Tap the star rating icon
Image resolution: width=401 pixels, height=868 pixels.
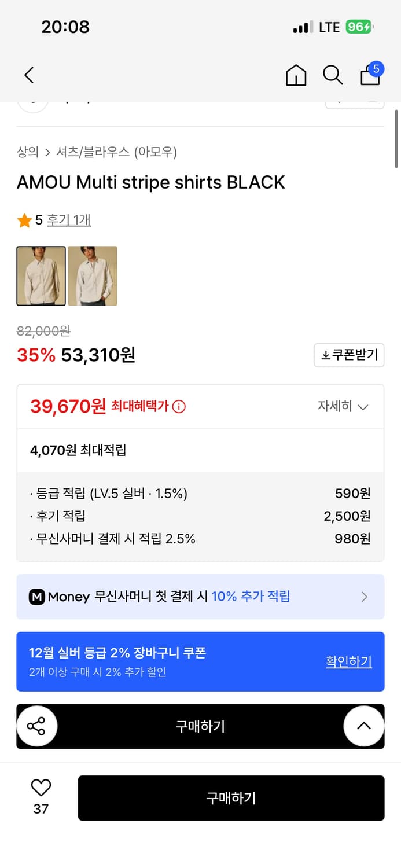tap(24, 220)
